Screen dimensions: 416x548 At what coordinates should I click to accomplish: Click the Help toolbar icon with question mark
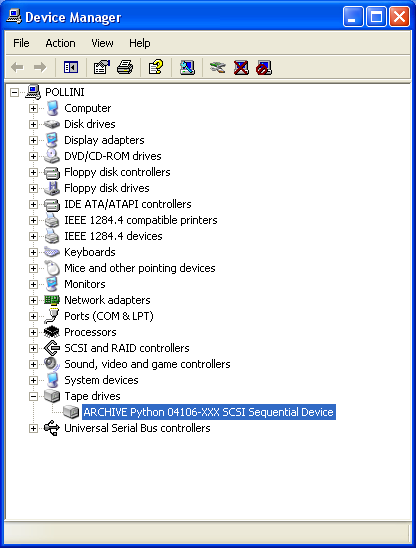(156, 67)
